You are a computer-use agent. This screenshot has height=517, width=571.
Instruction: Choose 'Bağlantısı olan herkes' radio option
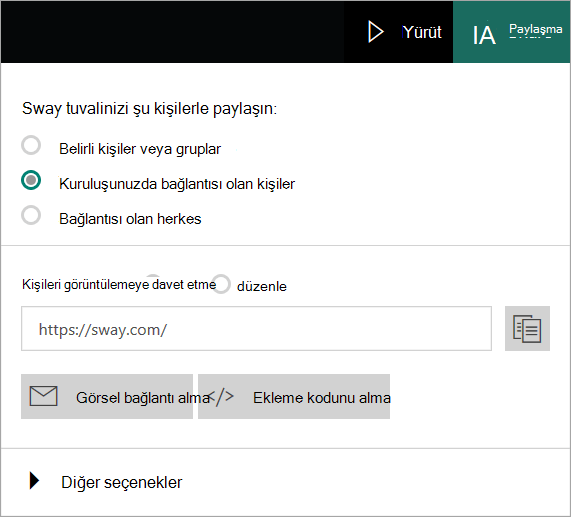tap(31, 215)
